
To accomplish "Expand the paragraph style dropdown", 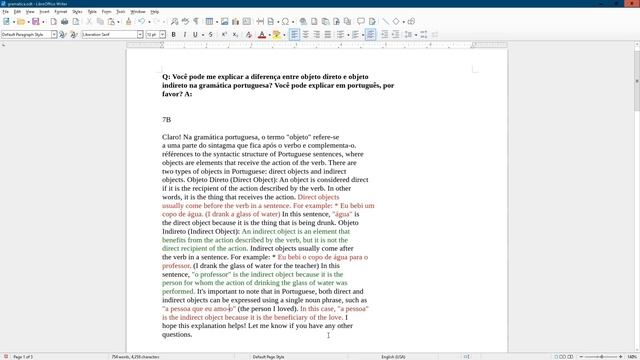I will click(x=54, y=35).
